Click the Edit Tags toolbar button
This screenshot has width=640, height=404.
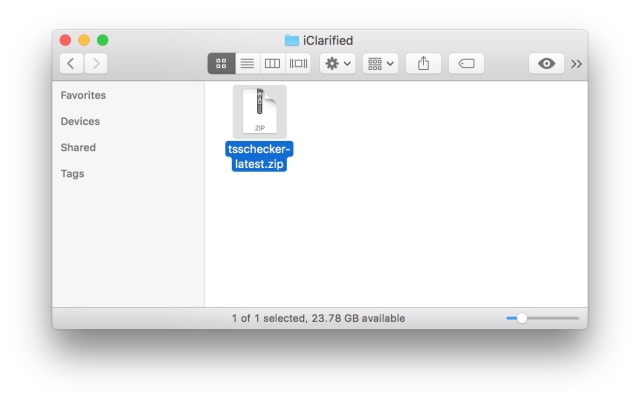pos(467,64)
